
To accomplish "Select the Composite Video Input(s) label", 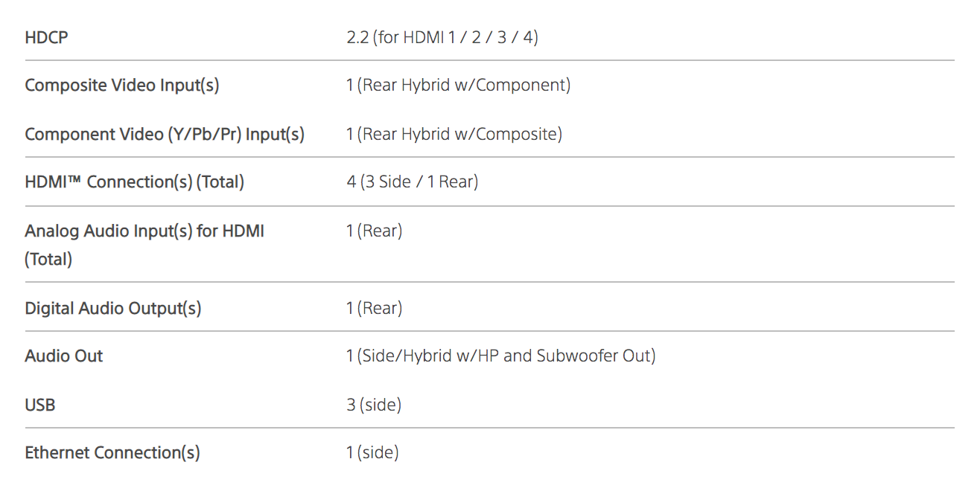I will point(121,85).
